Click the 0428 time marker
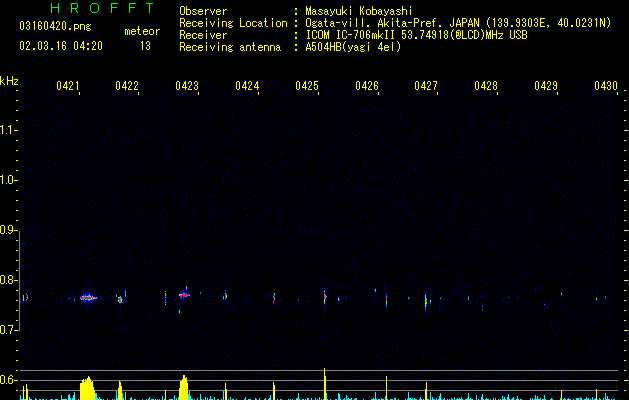 click(x=486, y=86)
